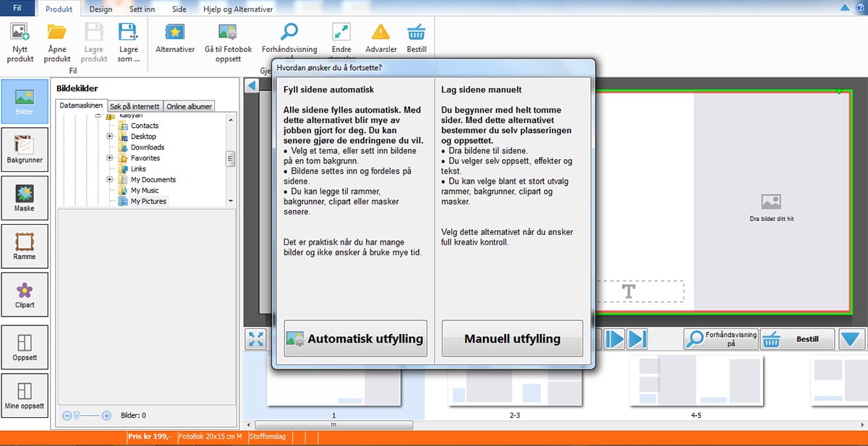Switch to the Side tab
Viewport: 868px width, 446px height.
pos(179,9)
